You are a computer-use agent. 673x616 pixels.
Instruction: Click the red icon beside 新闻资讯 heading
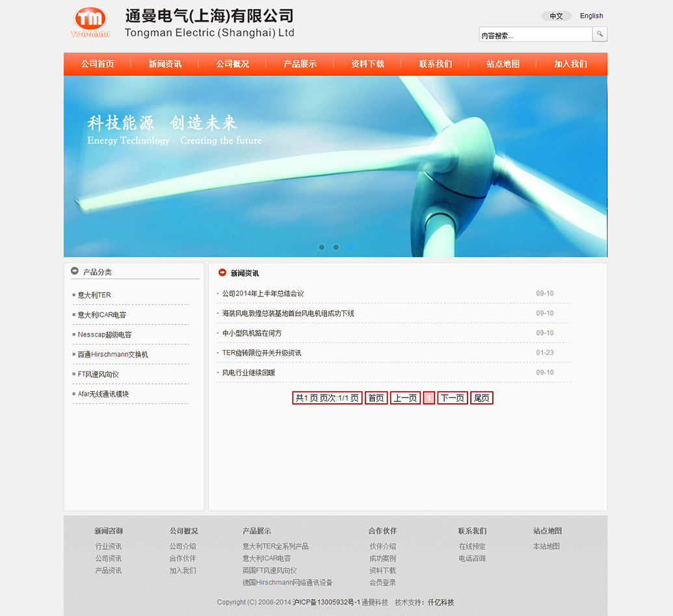[x=222, y=273]
